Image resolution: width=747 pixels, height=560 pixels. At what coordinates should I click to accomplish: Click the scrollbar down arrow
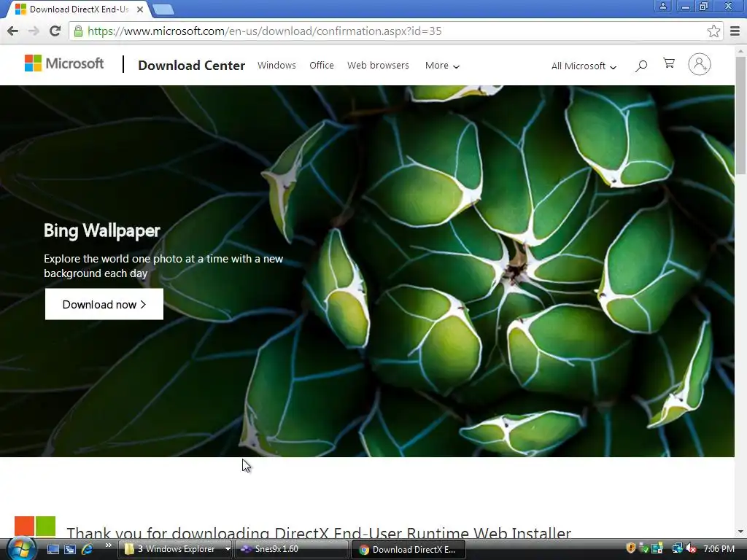click(740, 532)
